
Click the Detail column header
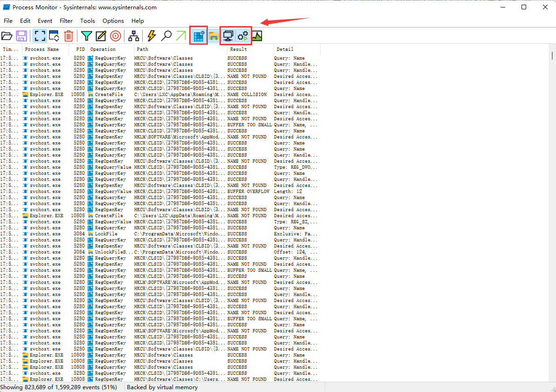[x=297, y=49]
